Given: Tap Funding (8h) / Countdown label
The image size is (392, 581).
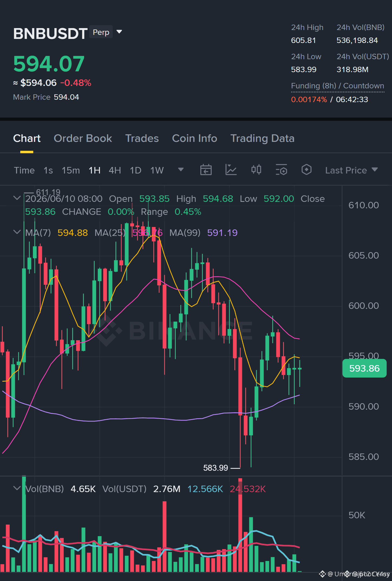Looking at the screenshot, I should (338, 86).
